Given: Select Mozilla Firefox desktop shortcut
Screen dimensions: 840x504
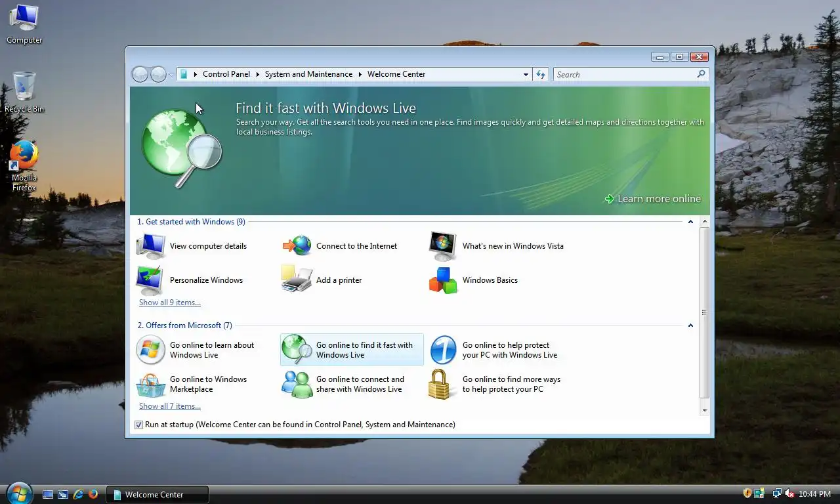Looking at the screenshot, I should (24, 165).
